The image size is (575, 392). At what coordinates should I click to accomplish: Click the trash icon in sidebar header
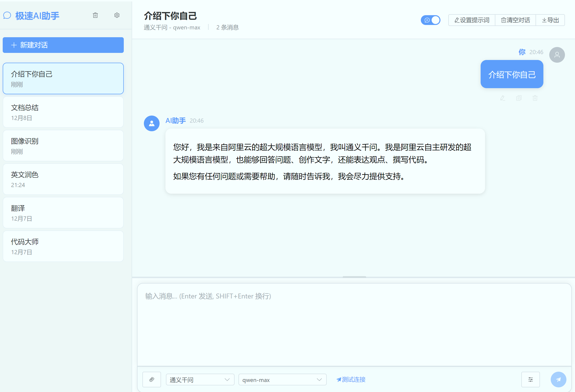click(95, 15)
